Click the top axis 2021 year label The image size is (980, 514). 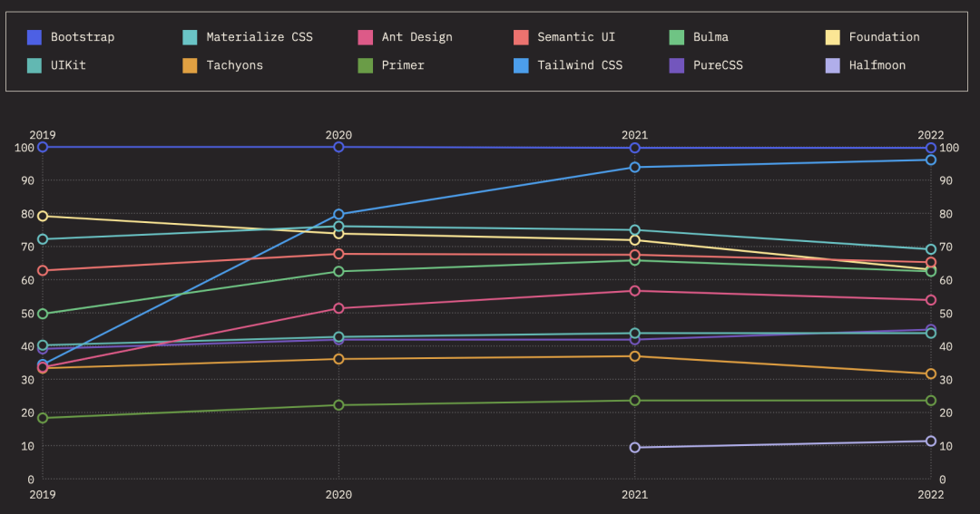click(x=635, y=135)
